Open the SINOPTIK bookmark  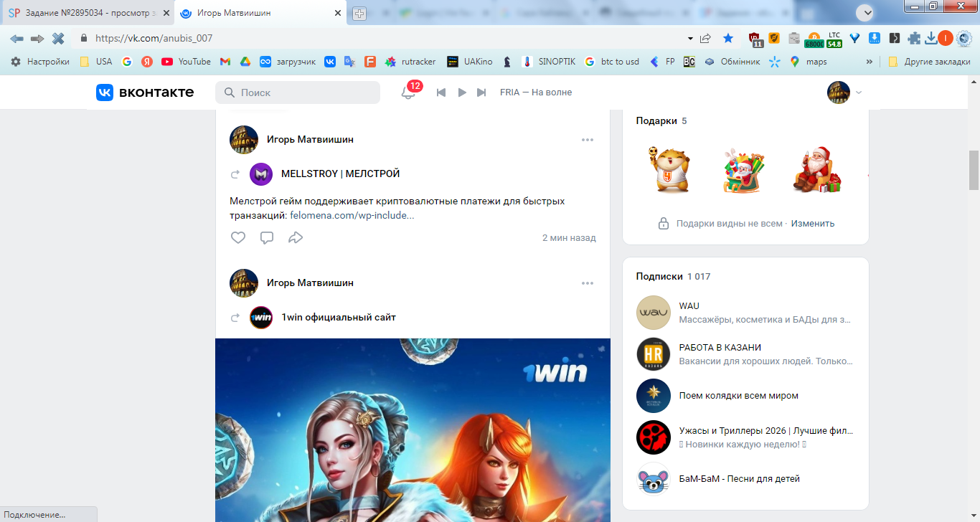(x=549, y=62)
